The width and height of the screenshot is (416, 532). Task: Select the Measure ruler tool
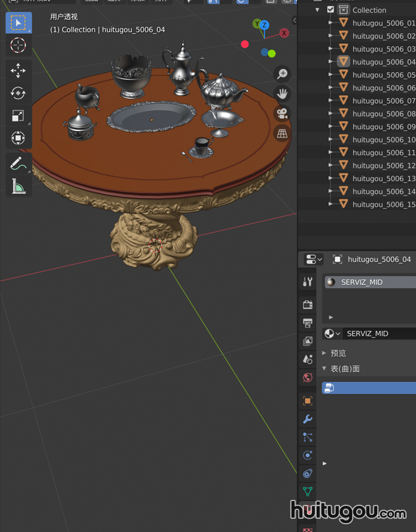coord(18,186)
